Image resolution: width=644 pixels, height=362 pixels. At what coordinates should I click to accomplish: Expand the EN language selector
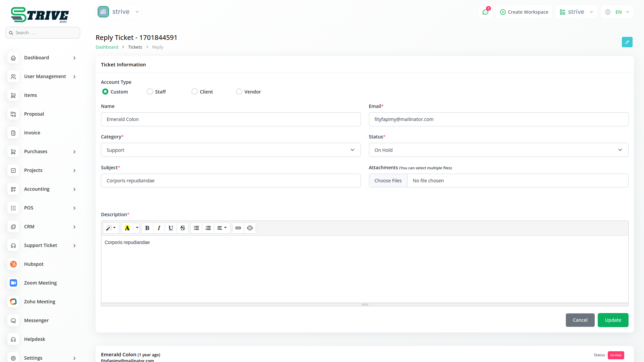(618, 12)
